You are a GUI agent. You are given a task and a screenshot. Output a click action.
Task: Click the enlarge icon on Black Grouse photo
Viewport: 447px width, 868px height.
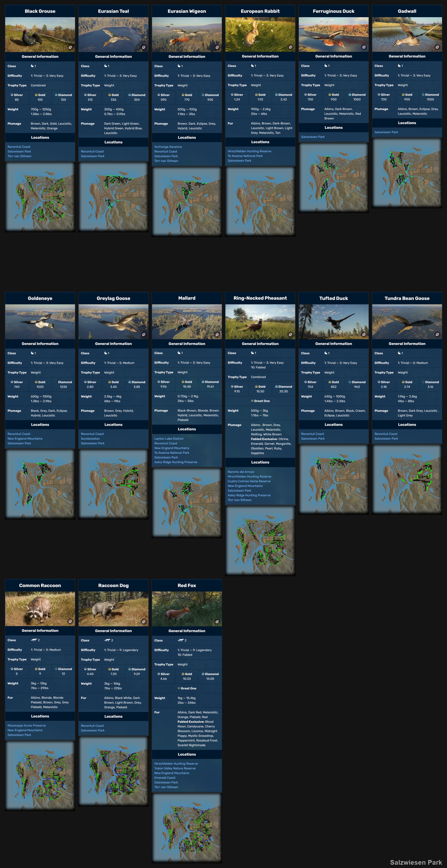pyautogui.click(x=70, y=48)
